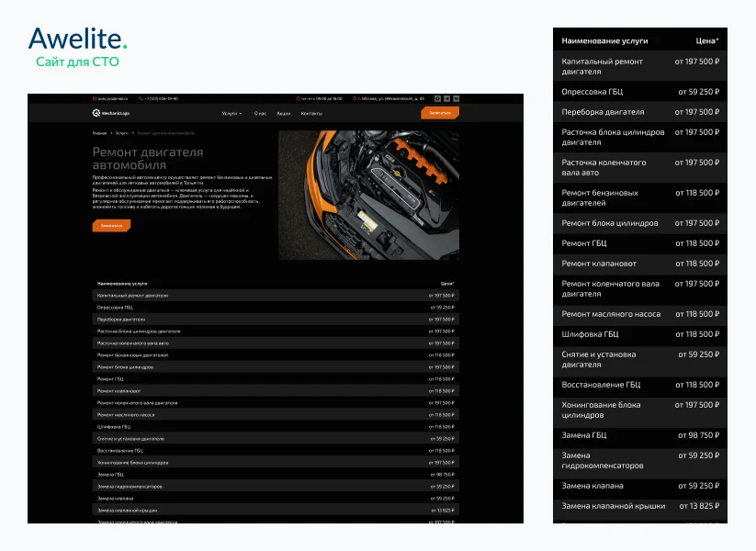The height and width of the screenshot is (551, 756).
Task: Click the gear logo icon of Mechanic.ago
Action: click(96, 113)
